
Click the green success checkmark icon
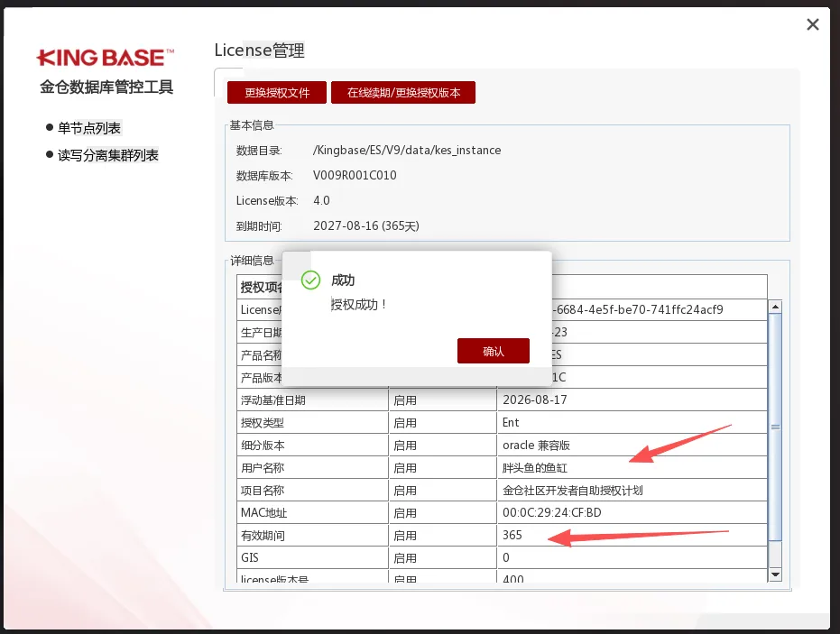(x=310, y=280)
